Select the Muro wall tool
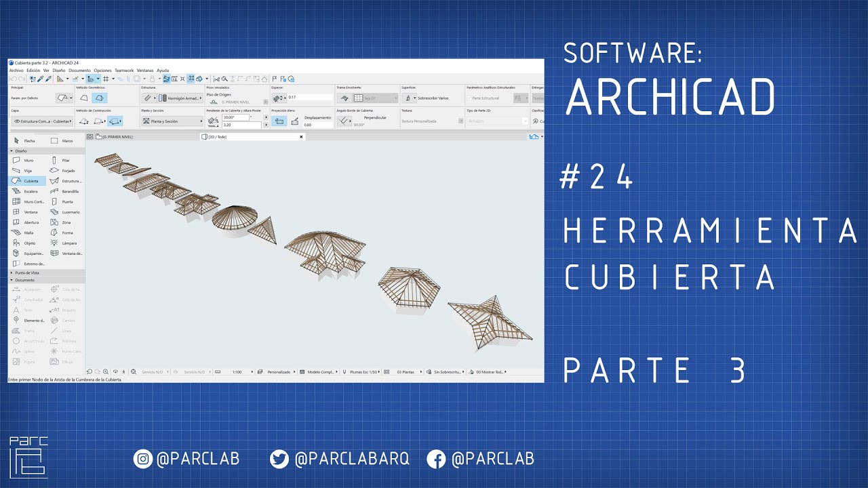 point(27,161)
